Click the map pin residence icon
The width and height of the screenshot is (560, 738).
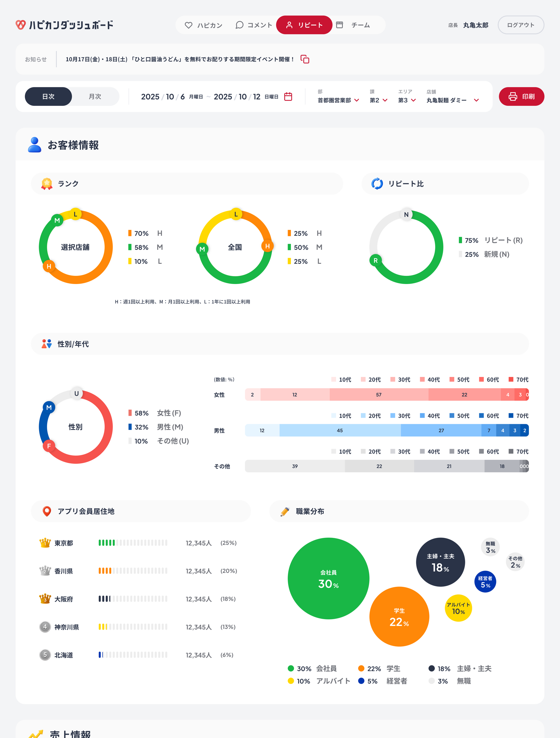point(47,511)
